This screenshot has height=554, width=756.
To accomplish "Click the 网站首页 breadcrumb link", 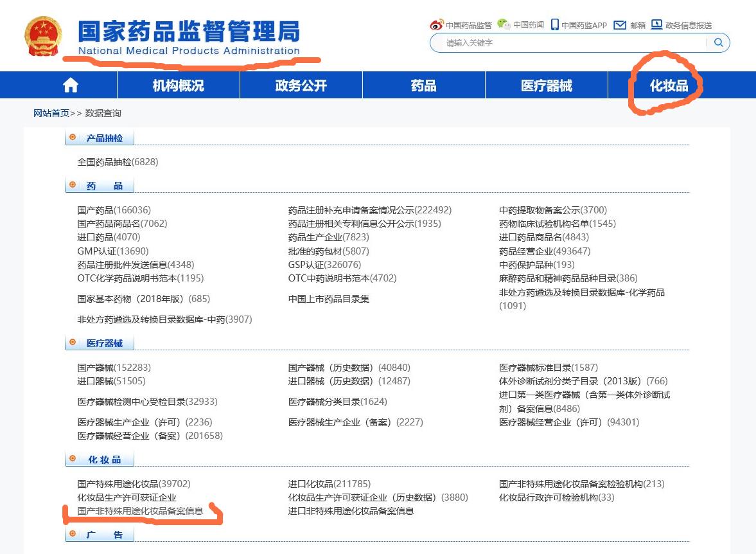I will point(51,112).
